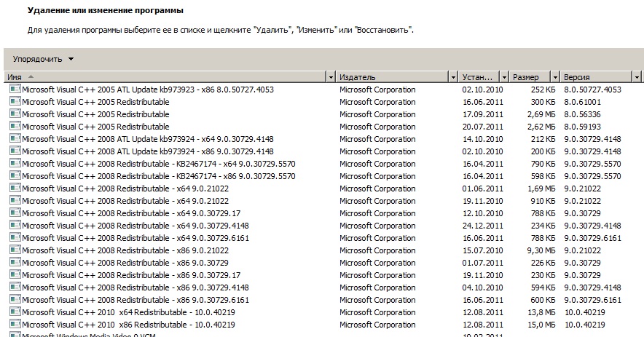Open the Устан... column filter dropdown arrow

pos(504,76)
